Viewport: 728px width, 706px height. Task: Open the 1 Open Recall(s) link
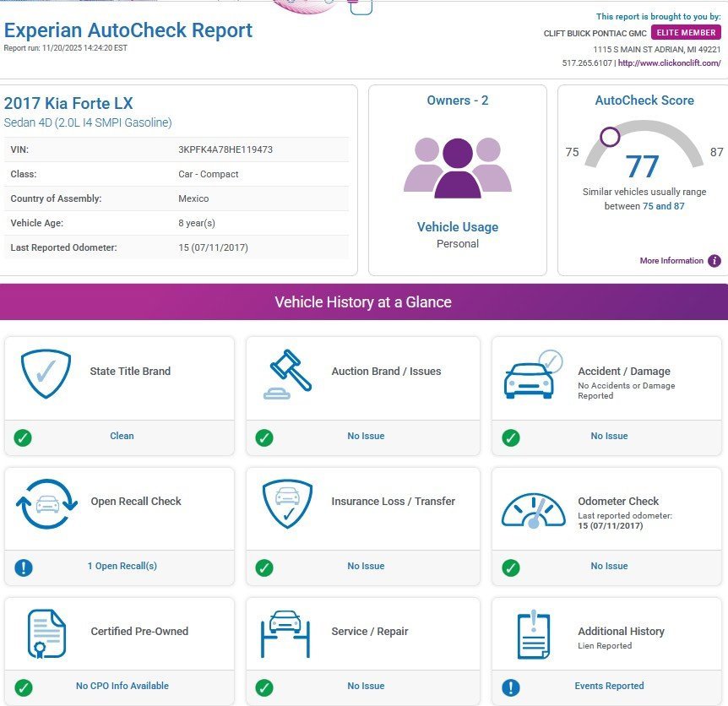click(x=122, y=566)
